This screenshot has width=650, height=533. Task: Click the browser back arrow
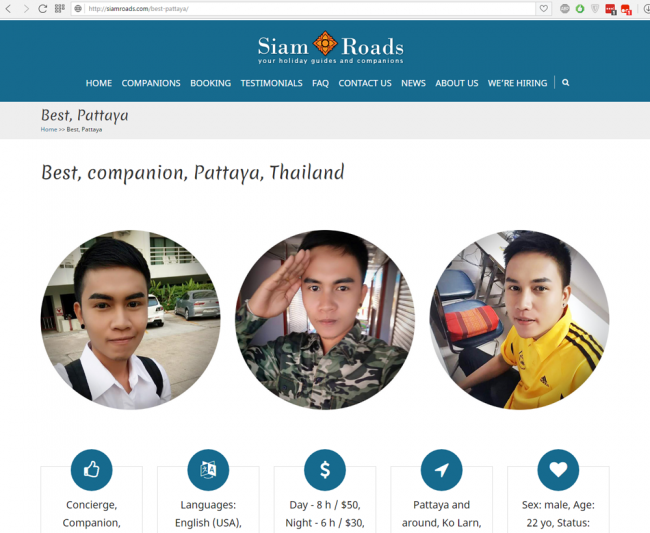pyautogui.click(x=8, y=8)
